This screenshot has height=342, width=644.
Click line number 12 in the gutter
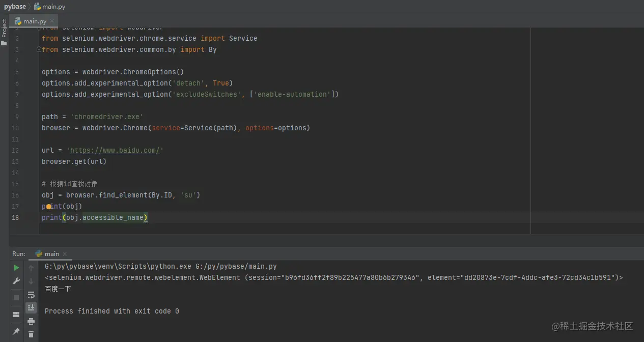click(x=15, y=151)
